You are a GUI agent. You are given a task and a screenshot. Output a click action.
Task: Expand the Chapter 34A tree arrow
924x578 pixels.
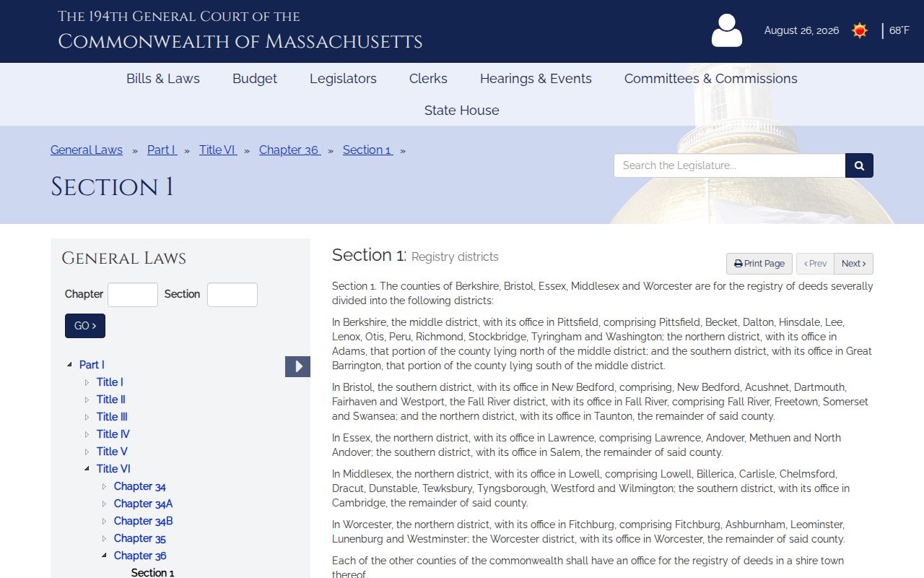tap(104, 504)
